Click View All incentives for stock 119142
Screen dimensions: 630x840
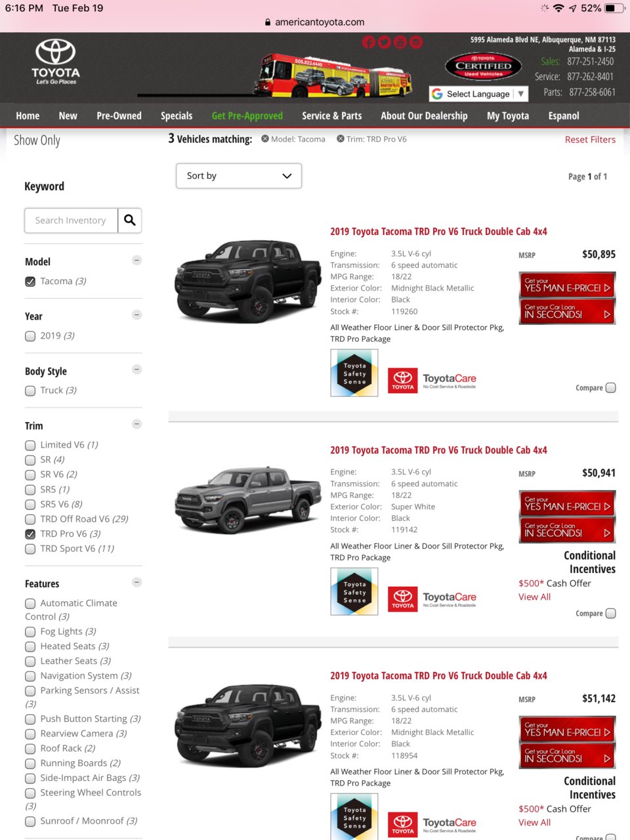pyautogui.click(x=534, y=597)
